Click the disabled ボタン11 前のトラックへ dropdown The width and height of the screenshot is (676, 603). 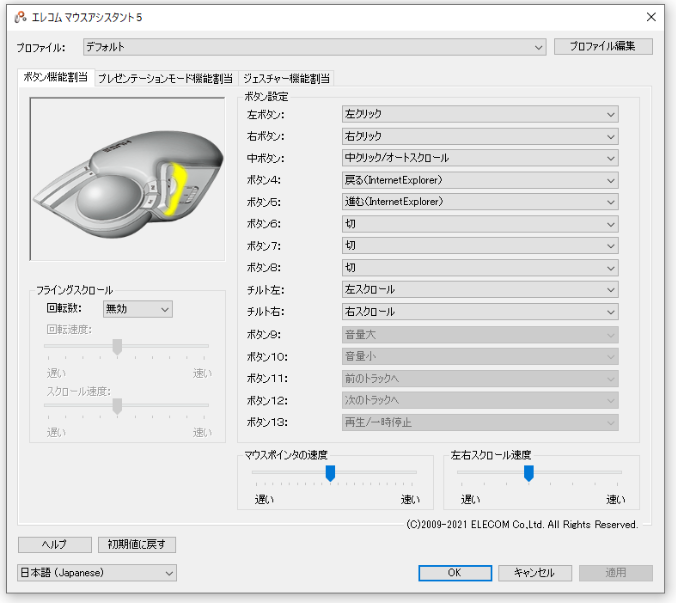(480, 378)
